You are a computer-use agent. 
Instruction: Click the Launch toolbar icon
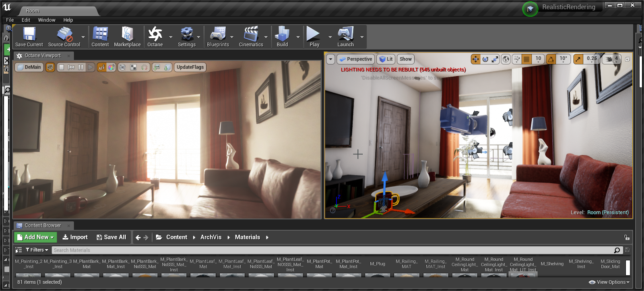(345, 37)
